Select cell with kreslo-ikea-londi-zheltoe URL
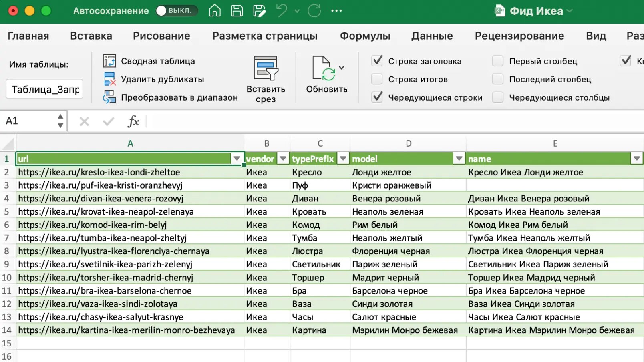The width and height of the screenshot is (644, 362). click(x=130, y=172)
